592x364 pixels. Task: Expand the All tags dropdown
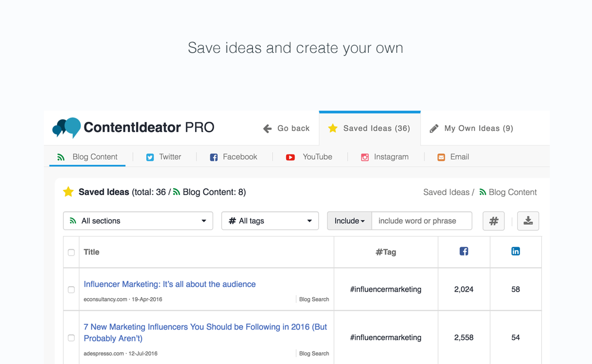pyautogui.click(x=270, y=221)
